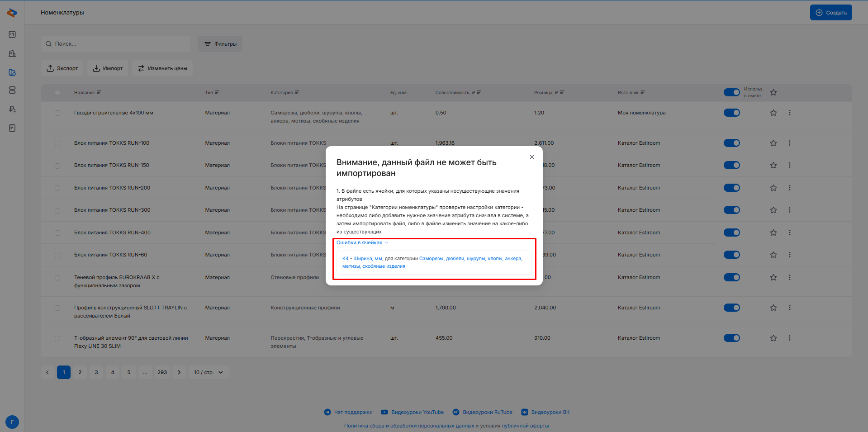Click the Category column sort icon
This screenshot has height=432, width=868.
(x=297, y=93)
